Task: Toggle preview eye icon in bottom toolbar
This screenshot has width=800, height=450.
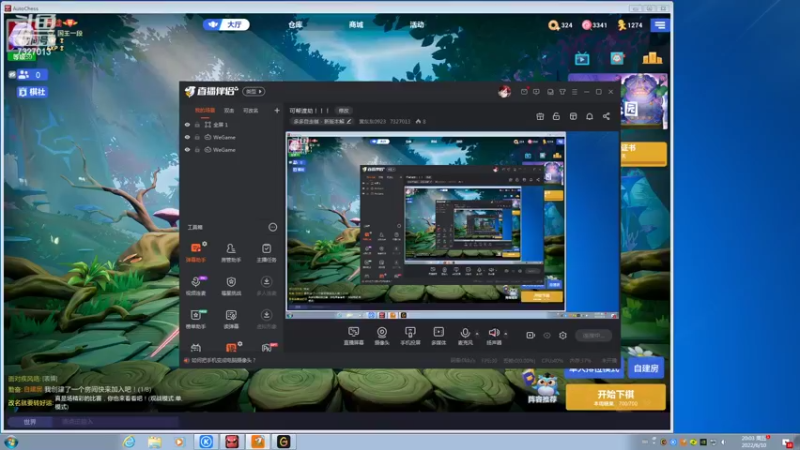Action: tap(547, 335)
